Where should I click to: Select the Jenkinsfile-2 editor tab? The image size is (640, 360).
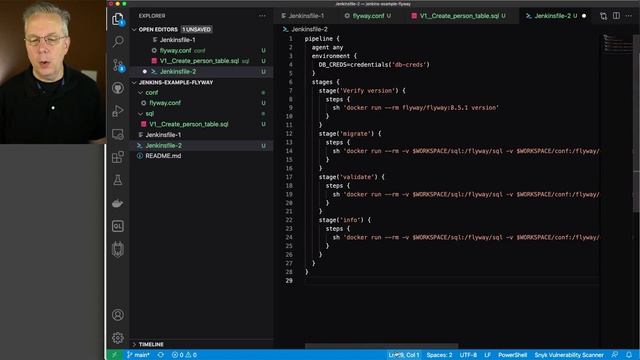(552, 16)
